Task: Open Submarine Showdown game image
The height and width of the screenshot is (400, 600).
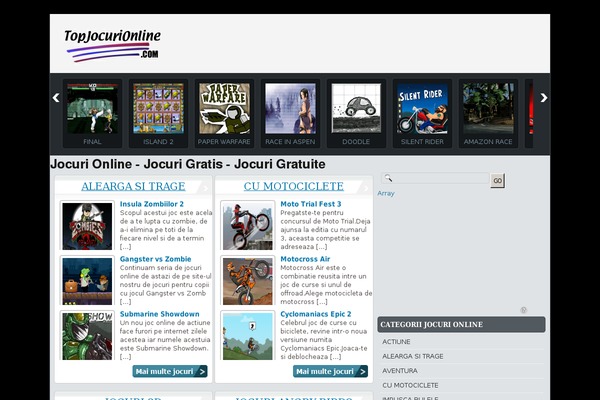Action: [x=87, y=336]
